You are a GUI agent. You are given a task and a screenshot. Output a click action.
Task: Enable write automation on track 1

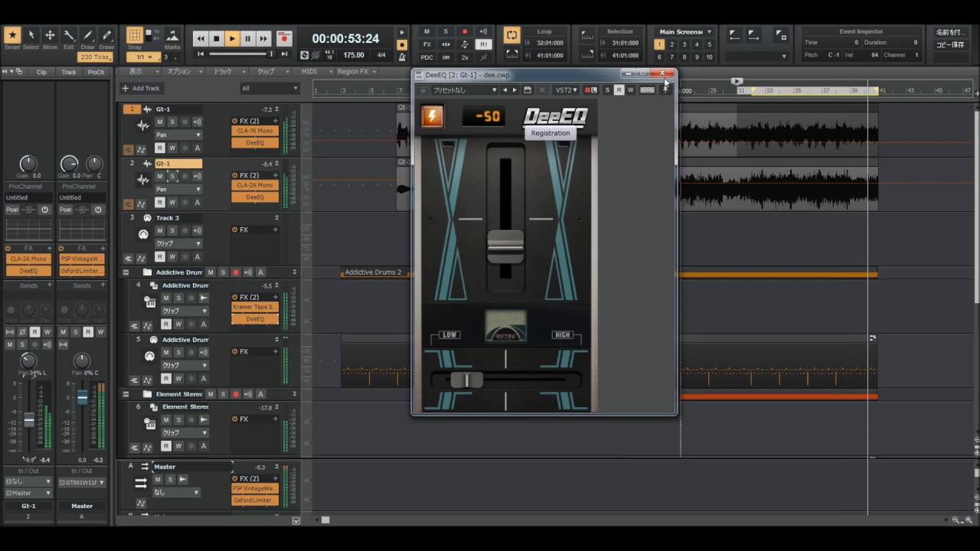click(172, 148)
